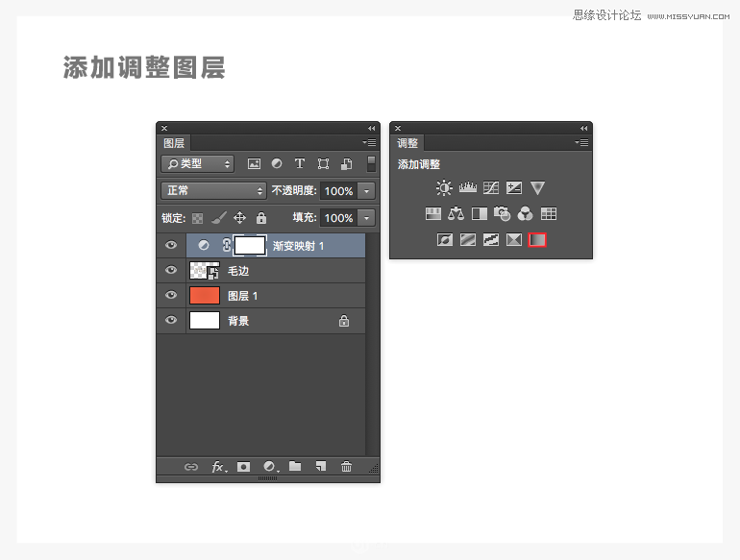740x560 pixels.
Task: Open the 填充 fill slider arrow
Action: coord(367,218)
